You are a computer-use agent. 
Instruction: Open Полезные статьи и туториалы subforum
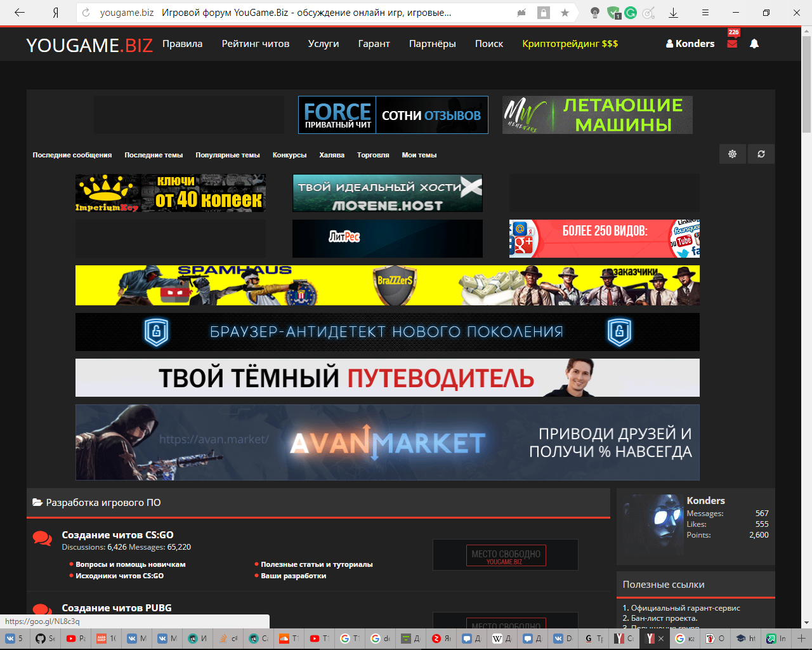click(317, 564)
